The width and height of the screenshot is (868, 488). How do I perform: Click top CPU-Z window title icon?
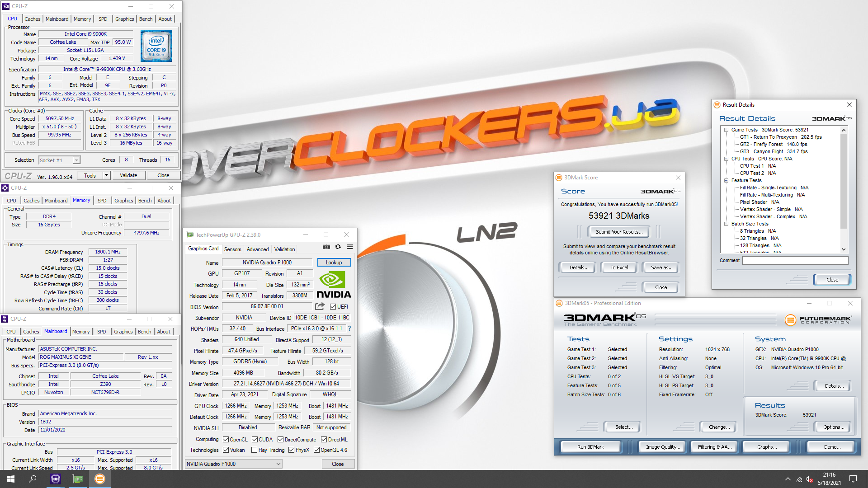click(x=6, y=6)
